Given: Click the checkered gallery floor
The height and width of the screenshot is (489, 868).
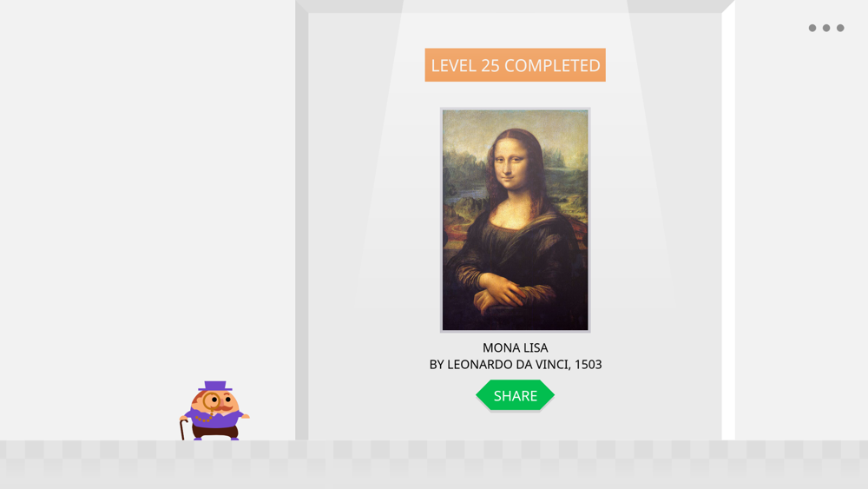Looking at the screenshot, I should 434,464.
